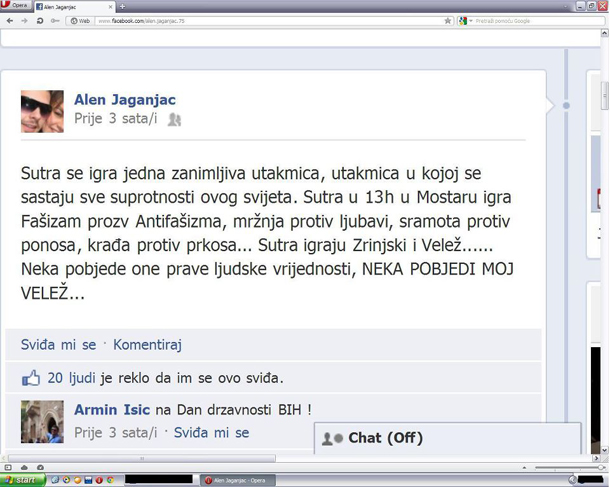Click the Komentiraj link
Image resolution: width=610 pixels, height=487 pixels.
pos(147,345)
